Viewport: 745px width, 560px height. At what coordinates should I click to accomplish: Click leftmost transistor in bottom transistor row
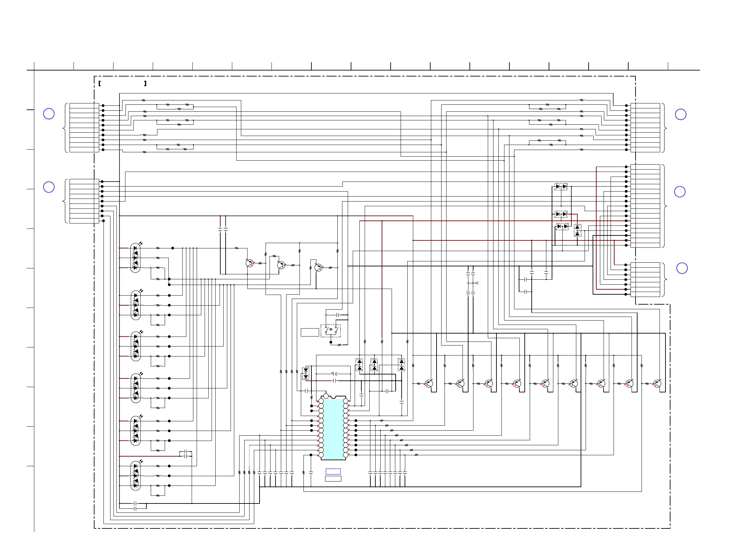(429, 383)
